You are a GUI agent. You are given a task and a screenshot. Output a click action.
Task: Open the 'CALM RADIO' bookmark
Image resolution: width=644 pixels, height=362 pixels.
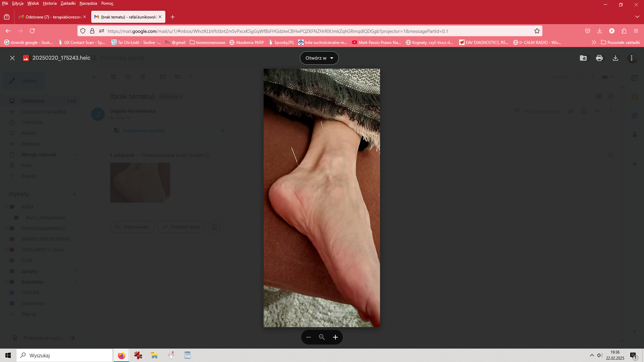point(537,43)
